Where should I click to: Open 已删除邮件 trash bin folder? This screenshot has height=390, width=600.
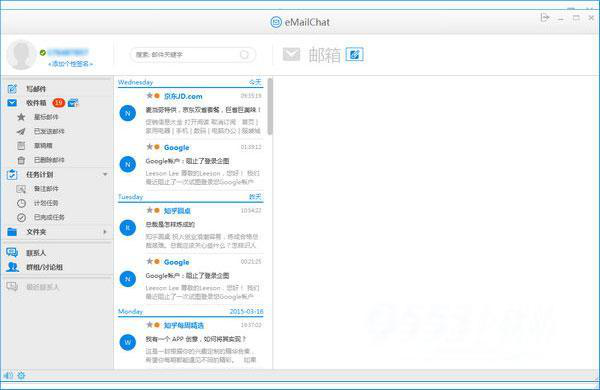40,160
